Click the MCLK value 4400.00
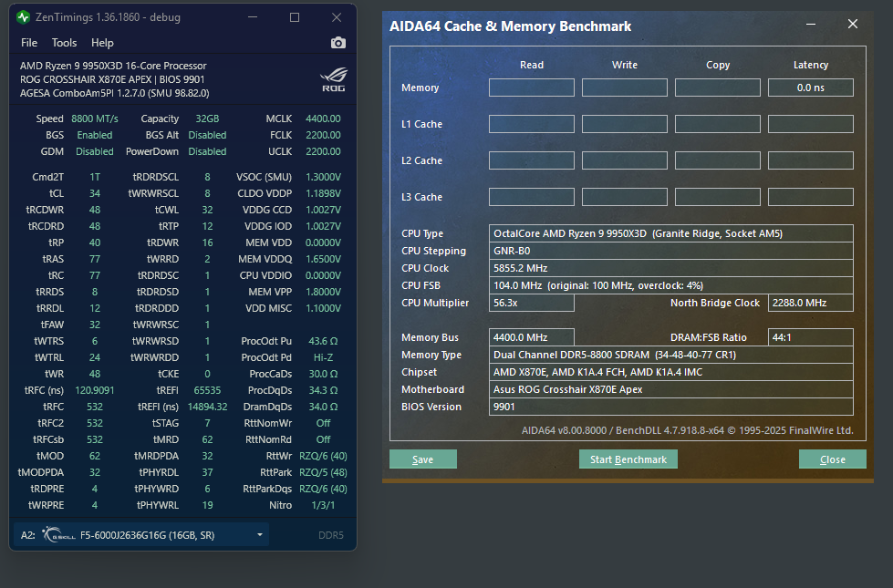893x588 pixels. pos(323,119)
